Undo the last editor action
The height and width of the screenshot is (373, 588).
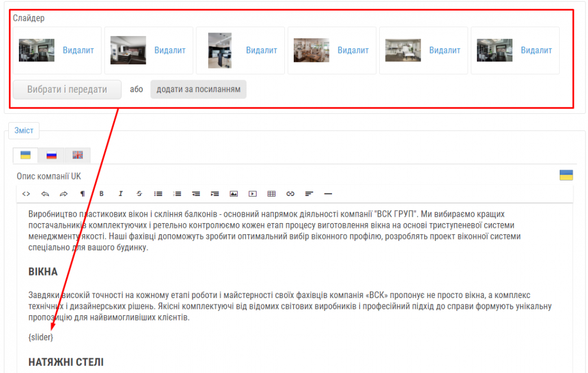point(45,194)
